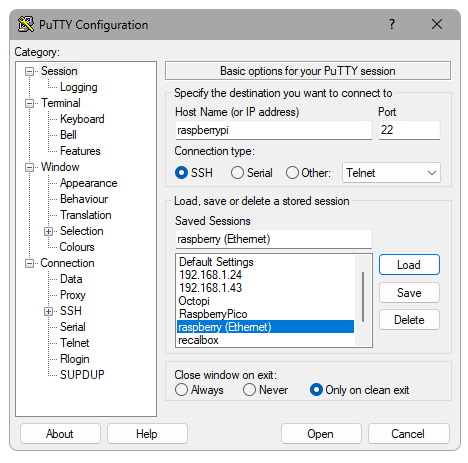Expand the SSH tree node under Connection
The height and width of the screenshot is (463, 468).
[48, 311]
